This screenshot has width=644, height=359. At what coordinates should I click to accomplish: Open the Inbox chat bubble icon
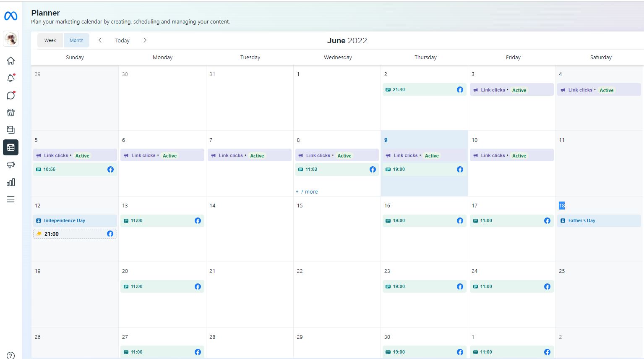coord(11,95)
